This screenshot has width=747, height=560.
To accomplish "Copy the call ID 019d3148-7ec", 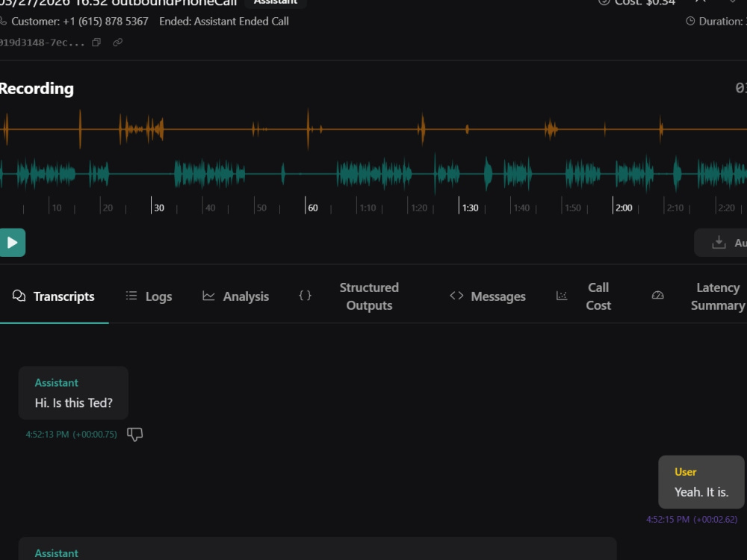I will [96, 43].
